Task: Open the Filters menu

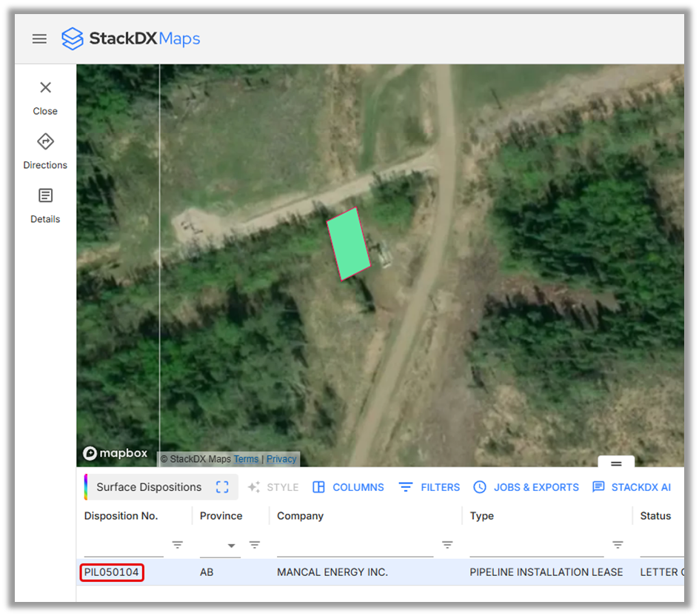Action: (x=429, y=487)
